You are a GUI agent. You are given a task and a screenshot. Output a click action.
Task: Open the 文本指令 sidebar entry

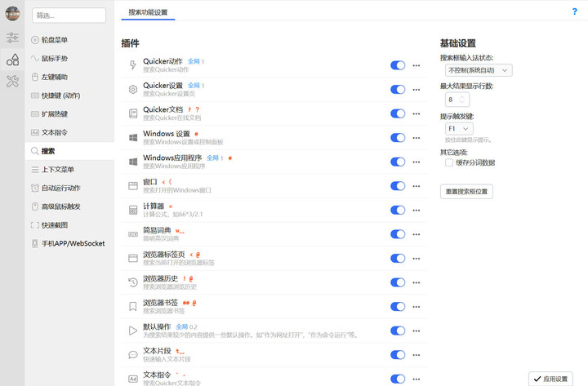coord(69,132)
